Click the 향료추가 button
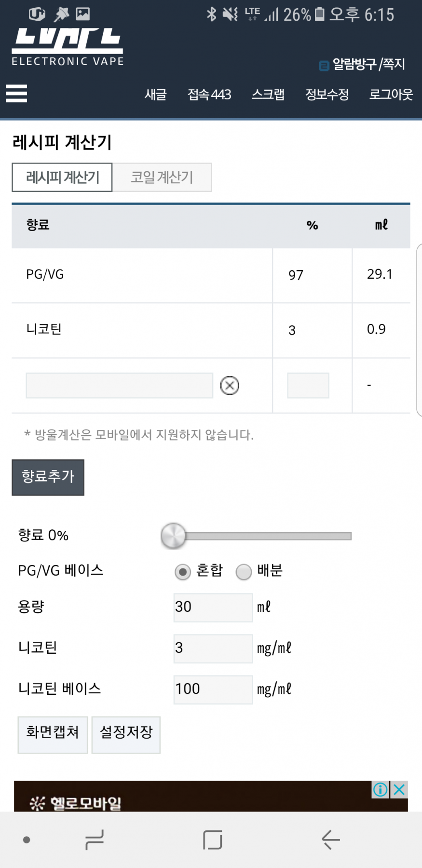This screenshot has height=868, width=422. tap(48, 477)
